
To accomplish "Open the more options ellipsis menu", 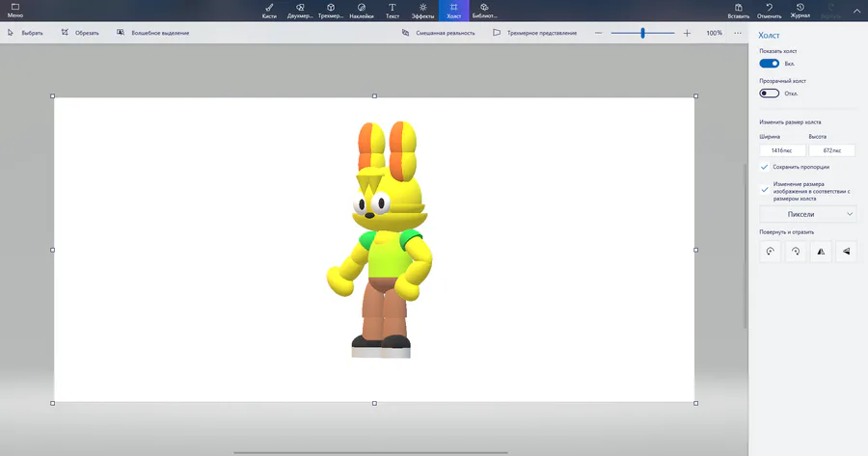I will tap(738, 33).
